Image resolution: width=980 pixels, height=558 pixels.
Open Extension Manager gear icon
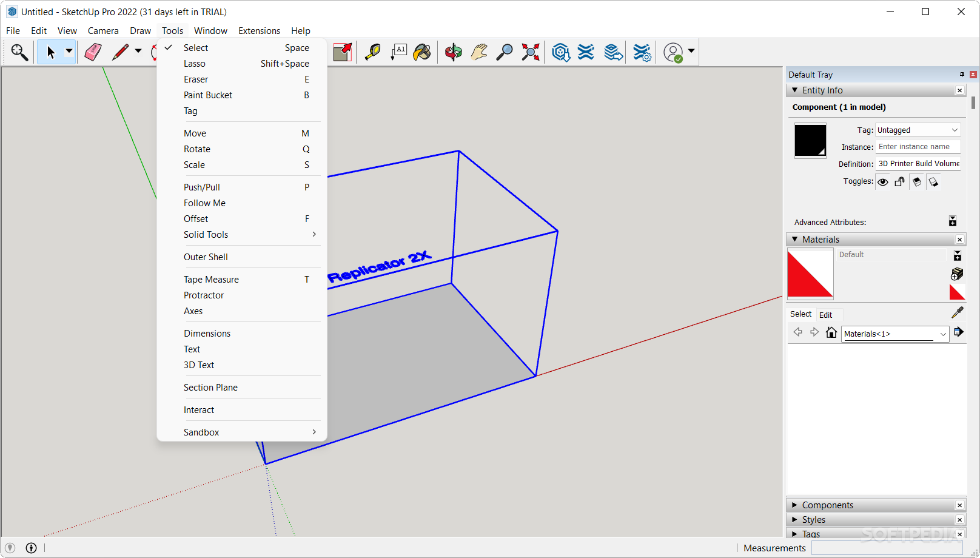[642, 52]
